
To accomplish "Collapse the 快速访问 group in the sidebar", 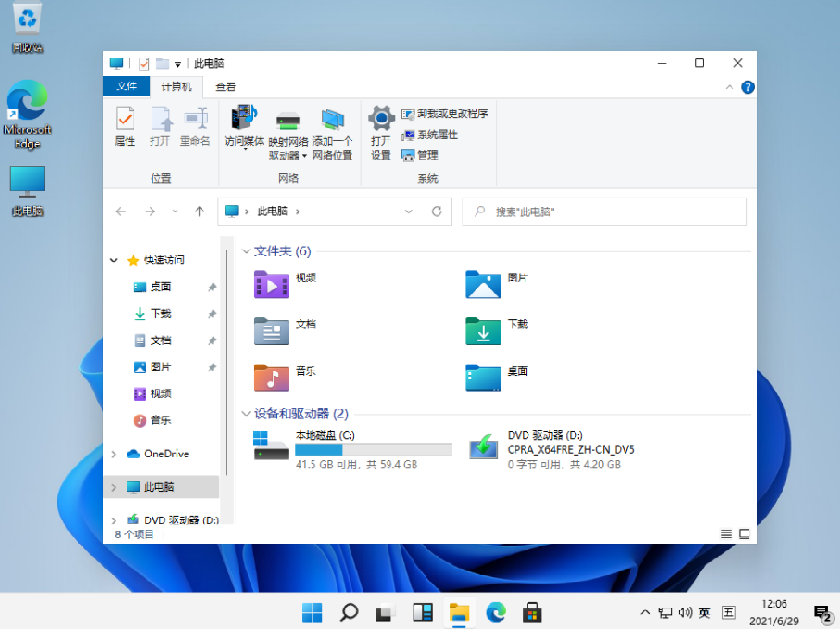I will 113,260.
